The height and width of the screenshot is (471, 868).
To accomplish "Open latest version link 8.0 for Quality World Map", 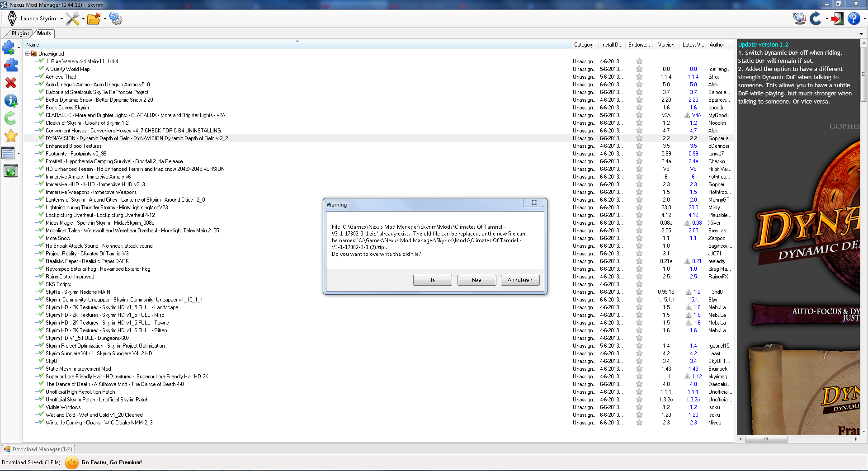I will 693,69.
